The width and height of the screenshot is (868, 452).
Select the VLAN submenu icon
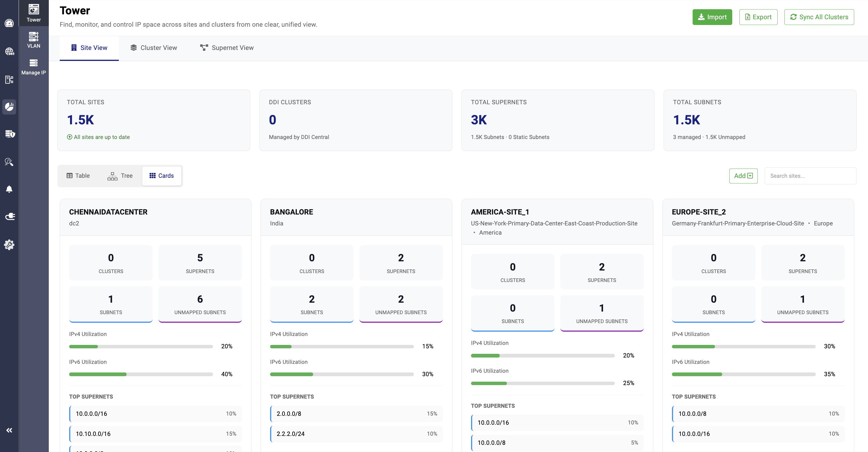[33, 40]
